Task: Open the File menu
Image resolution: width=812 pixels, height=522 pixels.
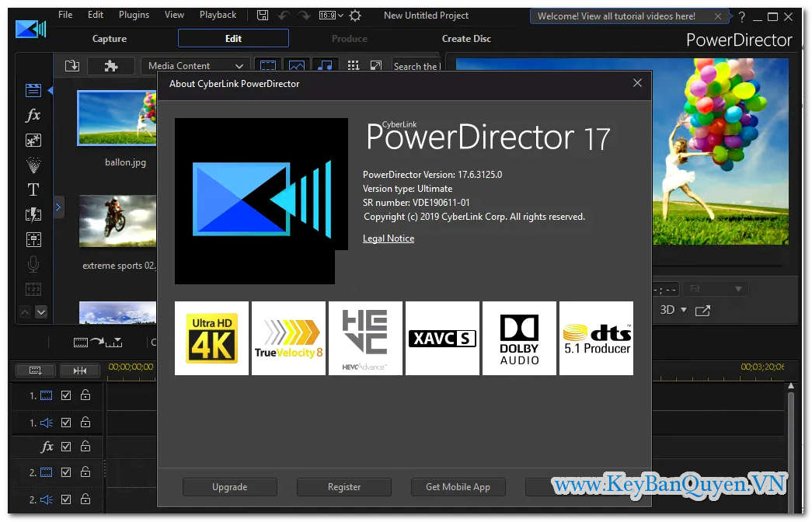Action: coord(65,15)
